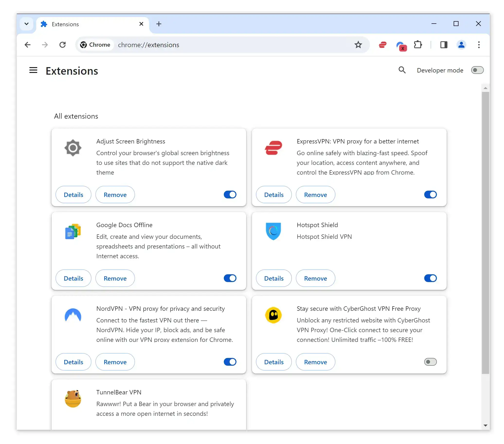This screenshot has width=504, height=444.
Task: Click the TunnelBear bear icon
Action: (73, 399)
